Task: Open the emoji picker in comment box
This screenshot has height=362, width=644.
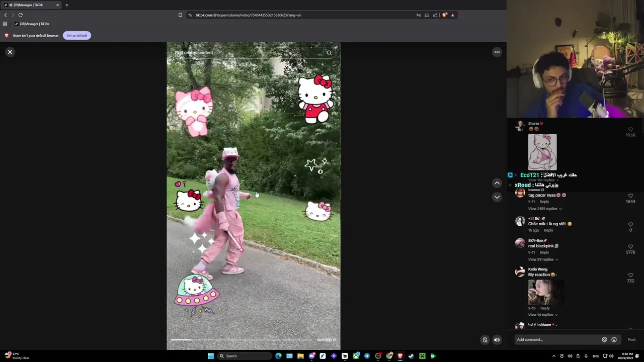Action: pos(614,340)
